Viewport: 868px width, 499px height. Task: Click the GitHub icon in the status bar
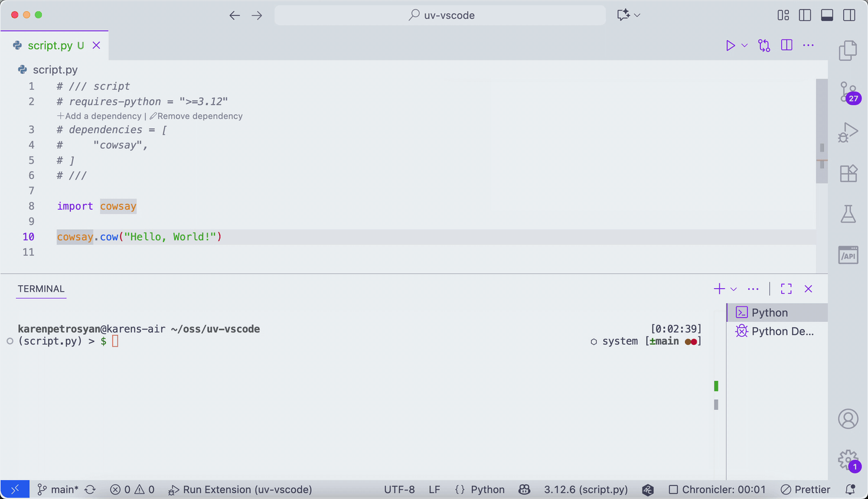524,489
